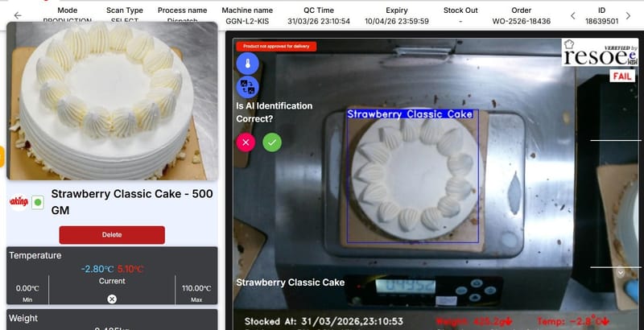Click the 'Strawberry Classic Cake - 500 GM' title
644x330 pixels.
click(132, 202)
